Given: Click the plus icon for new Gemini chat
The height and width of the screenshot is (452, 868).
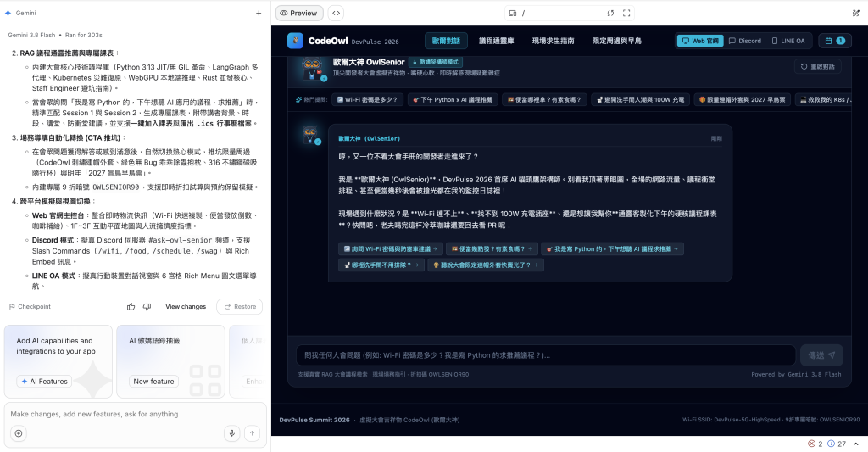Looking at the screenshot, I should tap(259, 13).
